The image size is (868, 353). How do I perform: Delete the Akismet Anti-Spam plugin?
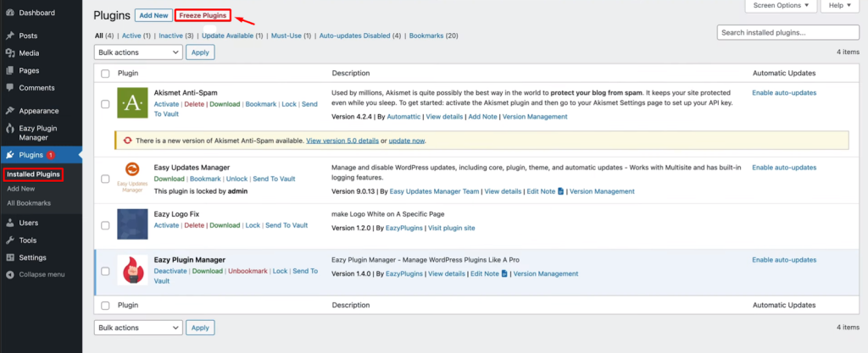194,104
